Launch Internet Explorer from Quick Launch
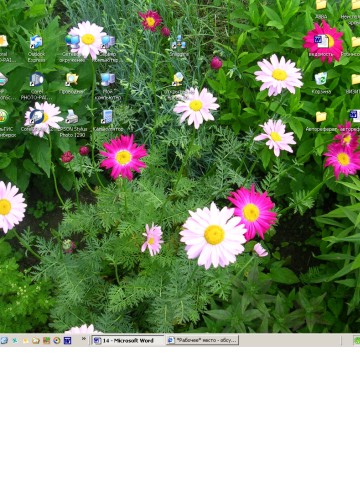Image resolution: width=360 pixels, height=504 pixels. (x=4, y=340)
